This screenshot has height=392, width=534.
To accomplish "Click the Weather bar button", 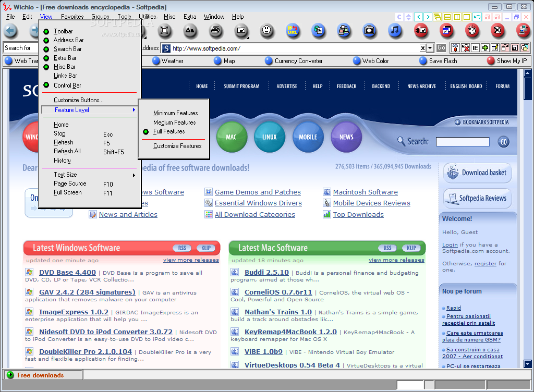I will click(x=168, y=61).
